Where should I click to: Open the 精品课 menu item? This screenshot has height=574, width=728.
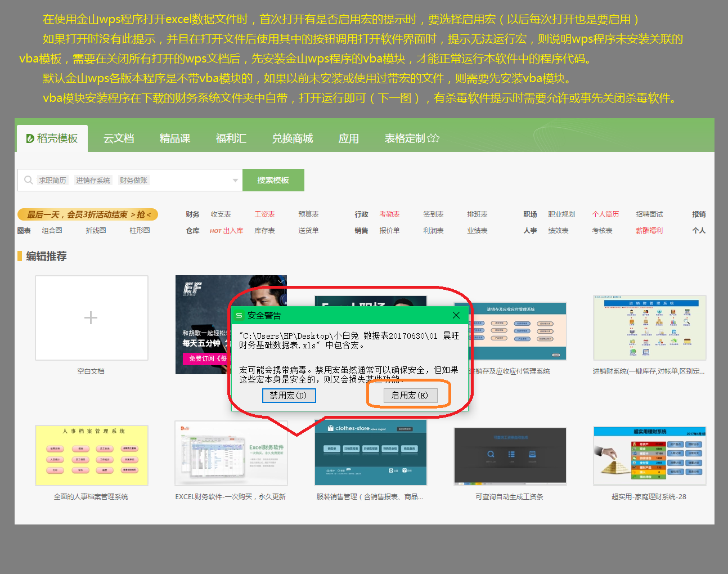point(174,138)
